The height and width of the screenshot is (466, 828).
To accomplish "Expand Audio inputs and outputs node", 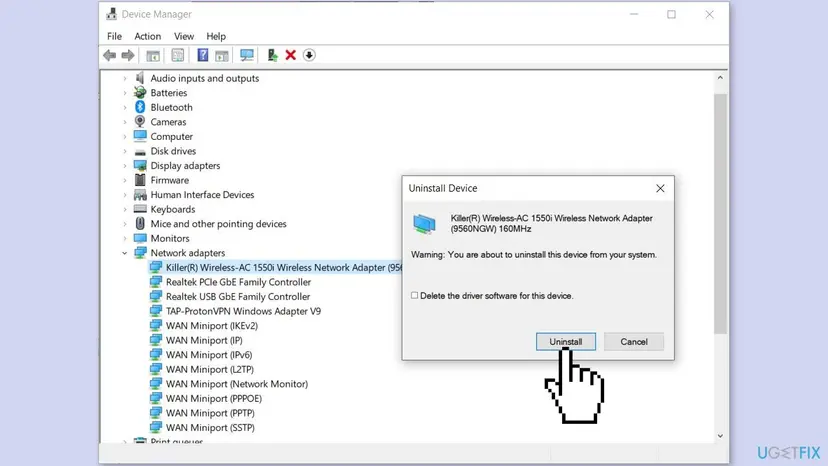I will pos(125,78).
